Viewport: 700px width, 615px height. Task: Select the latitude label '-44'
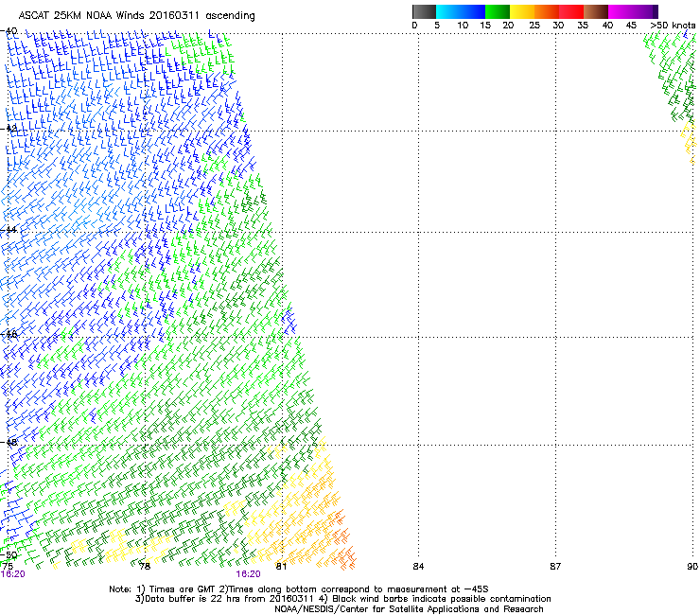click(x=9, y=230)
